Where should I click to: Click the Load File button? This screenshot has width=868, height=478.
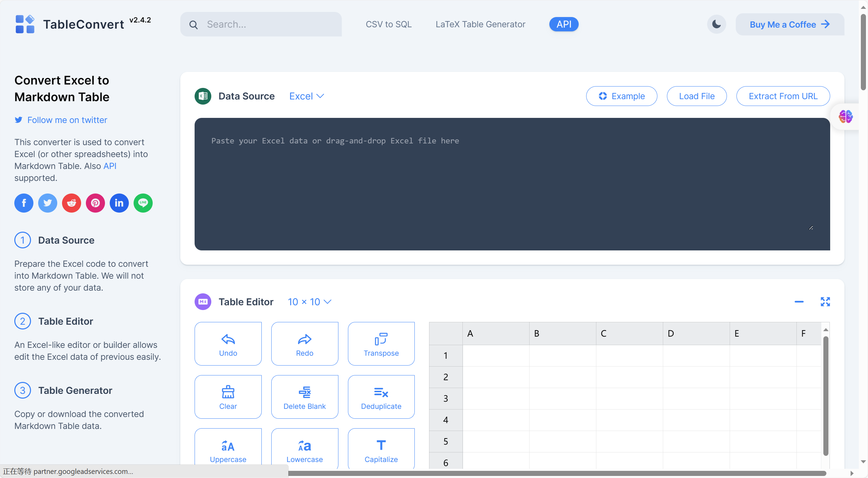pyautogui.click(x=697, y=96)
